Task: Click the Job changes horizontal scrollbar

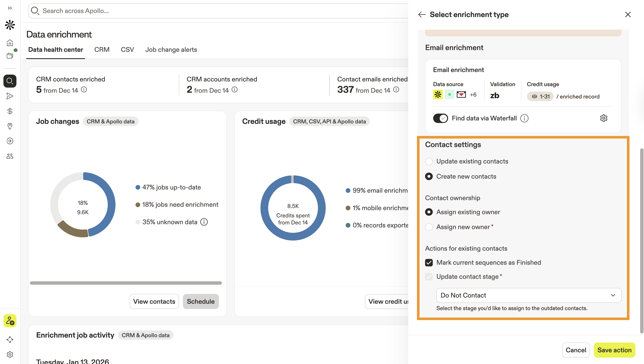Action: coord(126,283)
